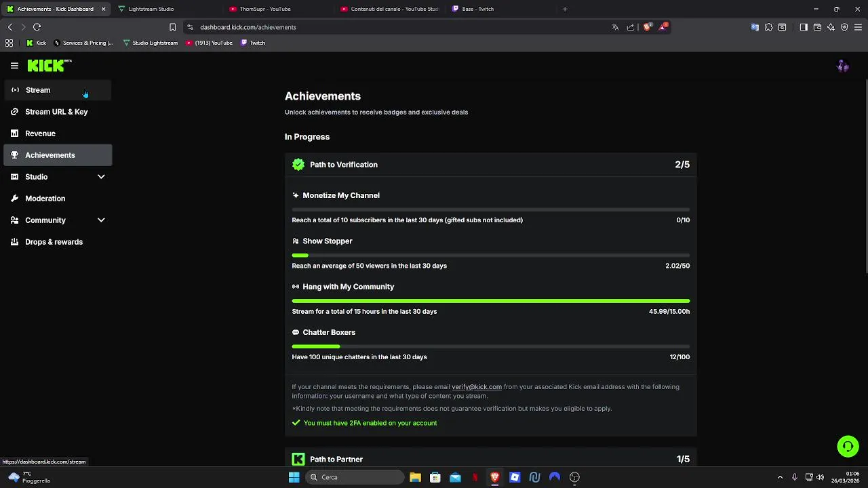Expand the Community submenu chevron
The height and width of the screenshot is (488, 868).
101,220
